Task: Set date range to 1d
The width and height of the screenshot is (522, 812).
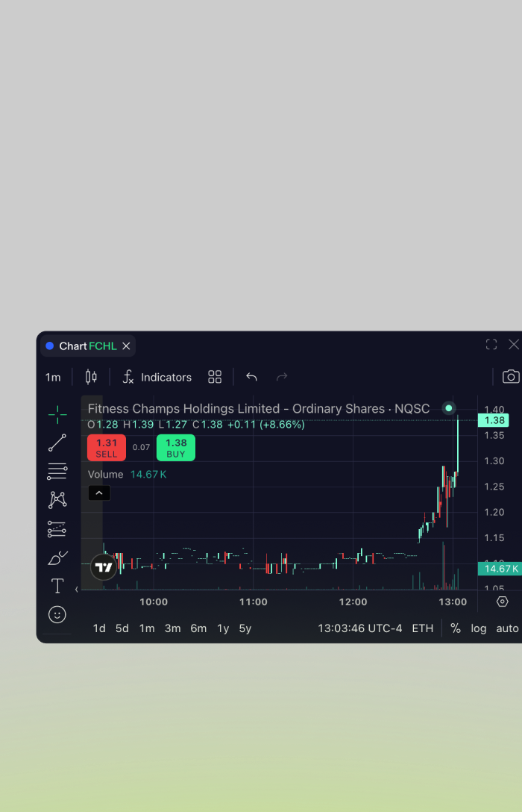Action: click(99, 628)
